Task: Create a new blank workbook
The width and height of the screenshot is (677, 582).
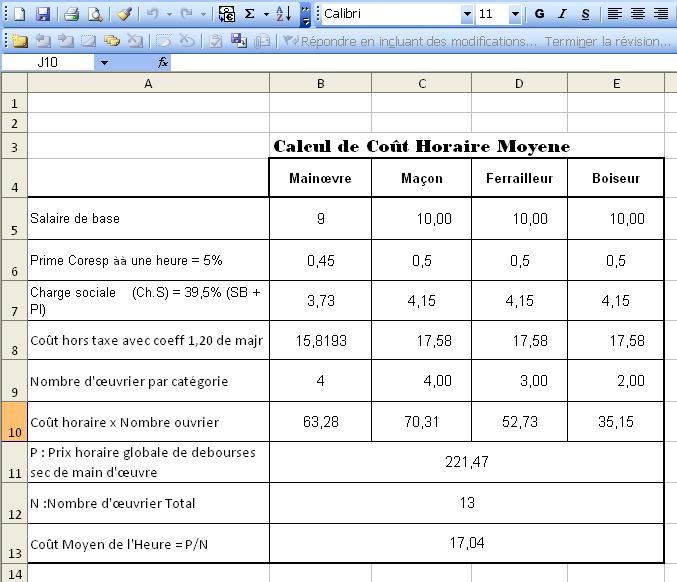Action: (x=19, y=14)
